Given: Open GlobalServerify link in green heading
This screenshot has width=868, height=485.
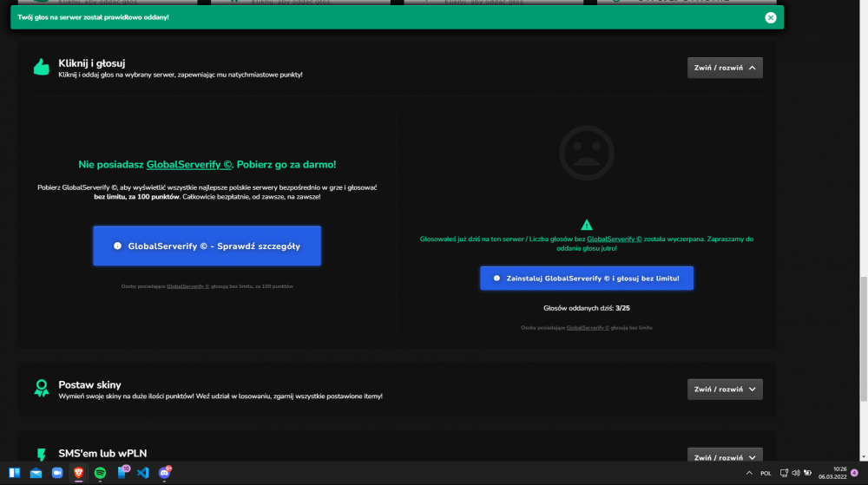Looking at the screenshot, I should (188, 164).
